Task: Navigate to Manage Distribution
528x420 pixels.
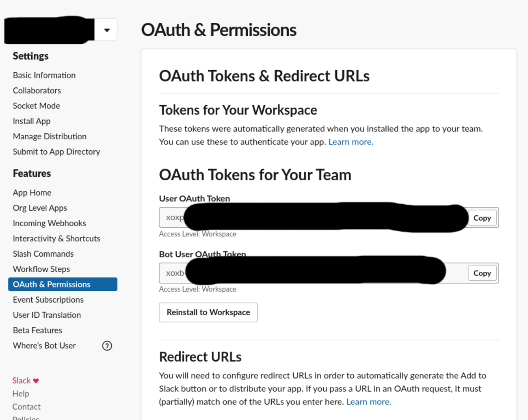Action: [50, 136]
